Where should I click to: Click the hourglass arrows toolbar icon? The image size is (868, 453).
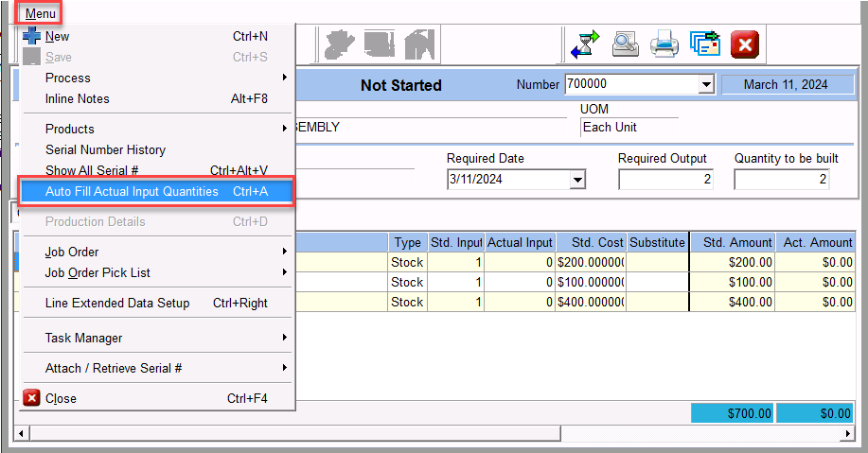pos(584,44)
